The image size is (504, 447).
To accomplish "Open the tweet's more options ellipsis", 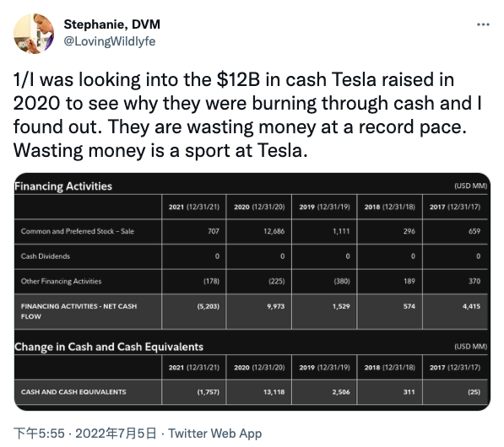I will [x=483, y=24].
